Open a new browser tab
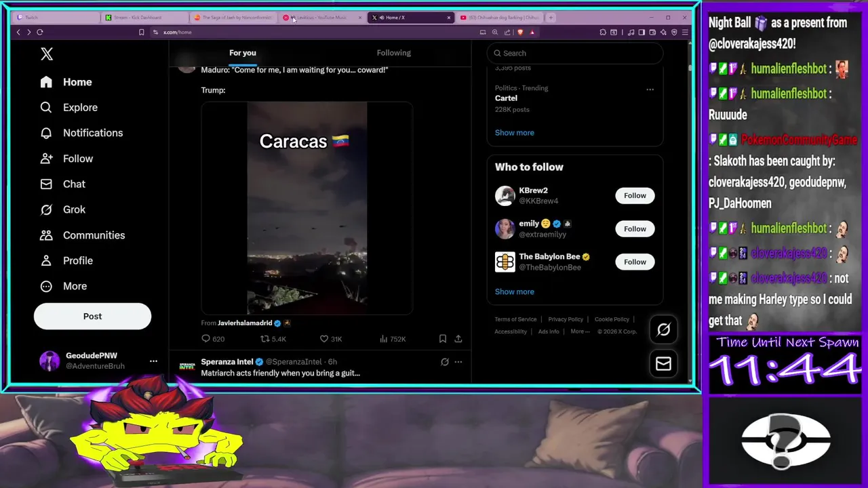The image size is (868, 488). coord(551,18)
